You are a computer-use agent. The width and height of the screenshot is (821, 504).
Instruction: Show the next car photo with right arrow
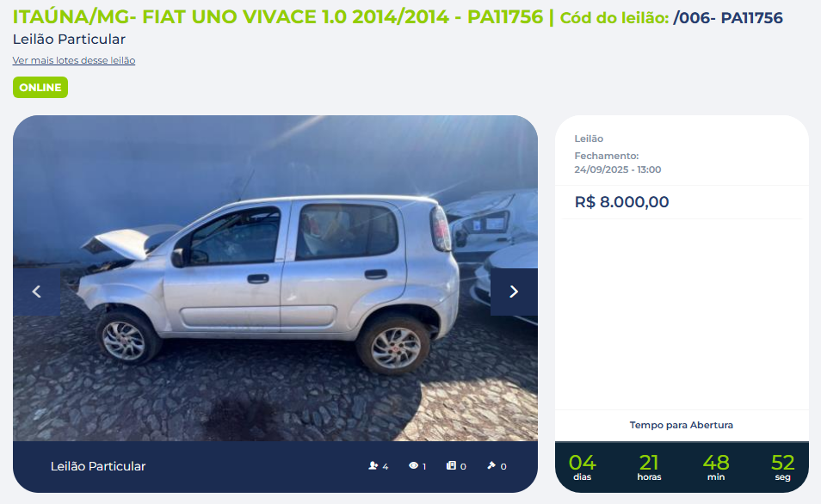click(x=514, y=292)
